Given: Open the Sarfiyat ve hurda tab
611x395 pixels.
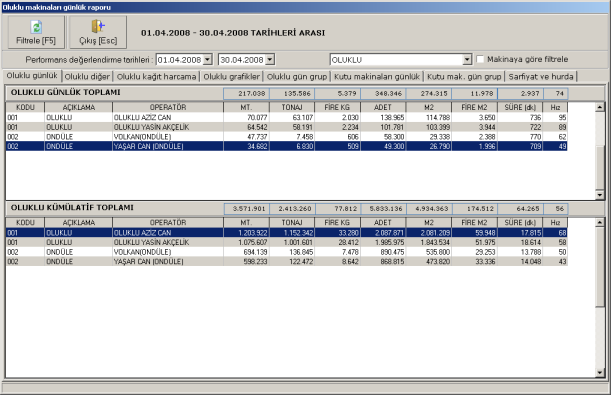Looking at the screenshot, I should point(541,77).
